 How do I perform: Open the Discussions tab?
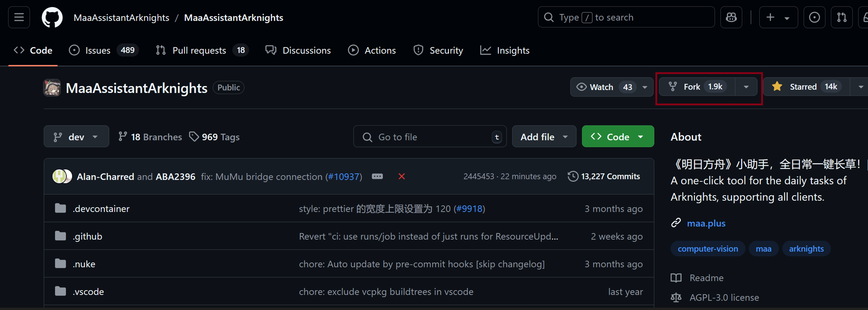coord(298,50)
